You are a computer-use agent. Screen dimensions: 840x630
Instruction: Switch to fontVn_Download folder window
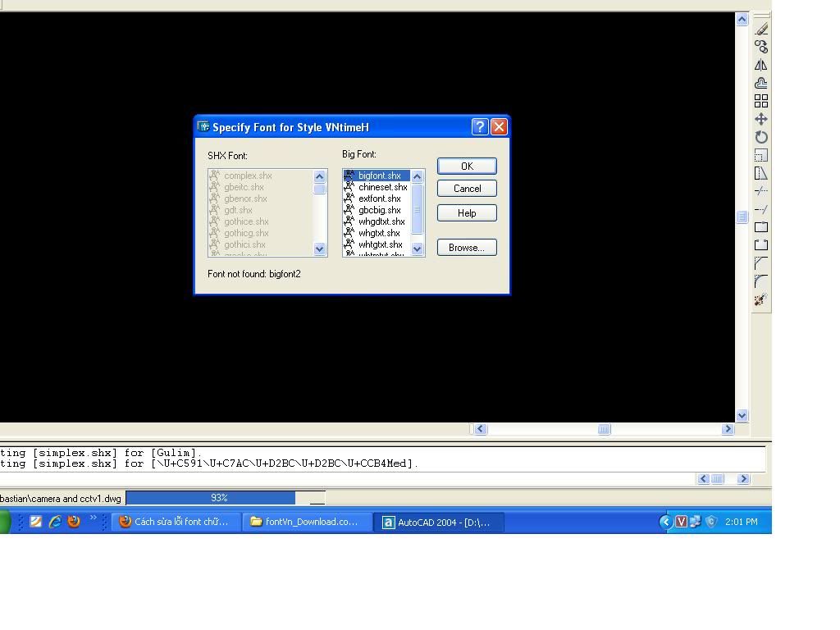tap(308, 522)
